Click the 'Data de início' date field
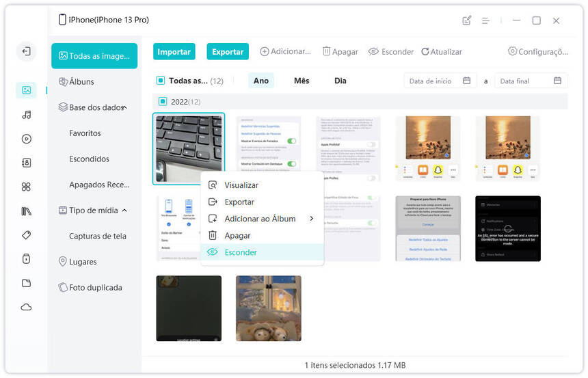The image size is (588, 378). pyautogui.click(x=440, y=81)
